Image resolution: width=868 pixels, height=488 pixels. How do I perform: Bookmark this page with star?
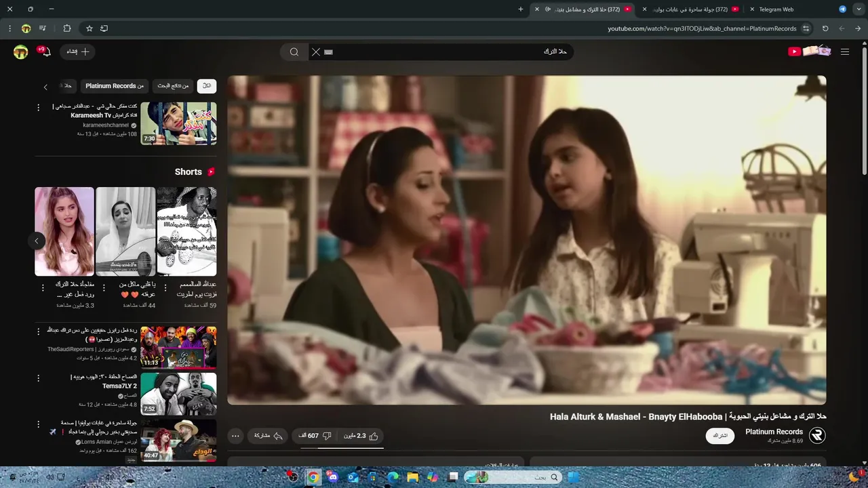tap(89, 28)
